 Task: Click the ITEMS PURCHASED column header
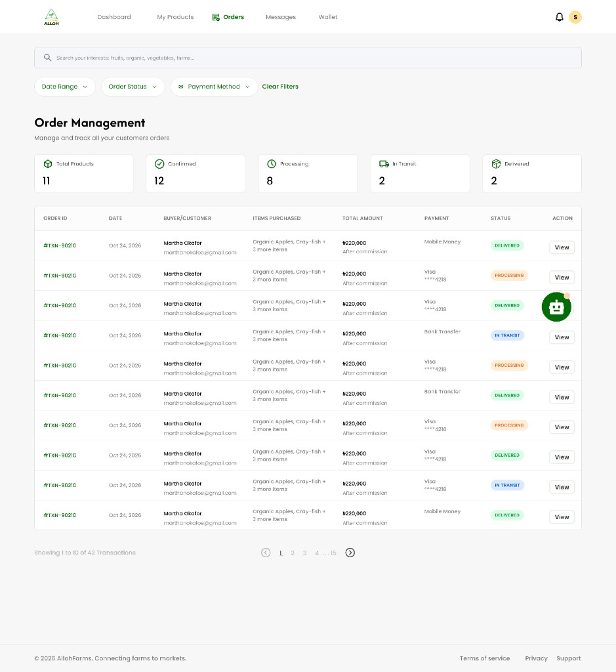coord(276,218)
